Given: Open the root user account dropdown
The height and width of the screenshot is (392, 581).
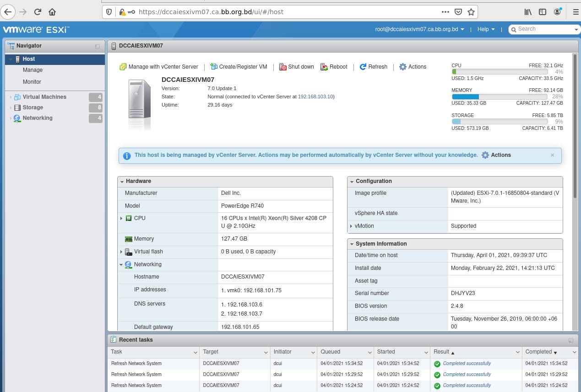Looking at the screenshot, I should coord(419,29).
